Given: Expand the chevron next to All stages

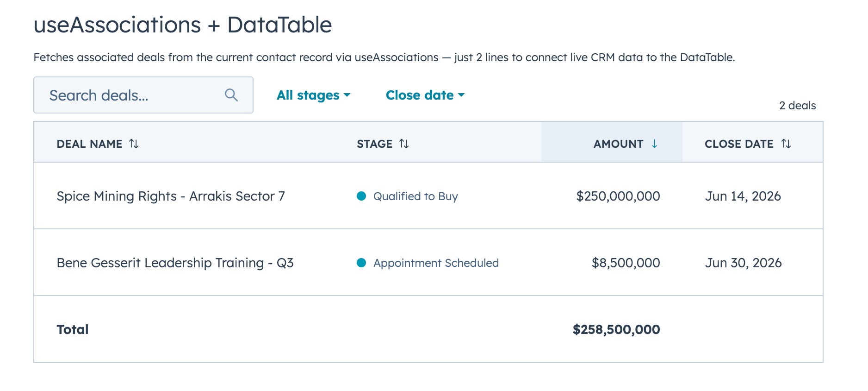Looking at the screenshot, I should pyautogui.click(x=347, y=95).
